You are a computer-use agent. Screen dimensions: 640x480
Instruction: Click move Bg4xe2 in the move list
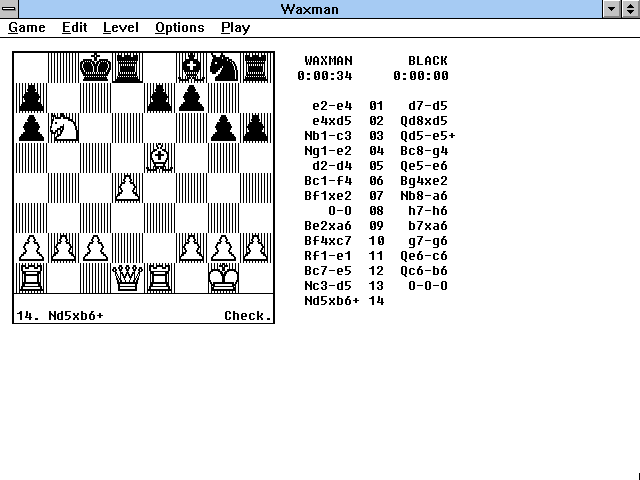tap(424, 181)
